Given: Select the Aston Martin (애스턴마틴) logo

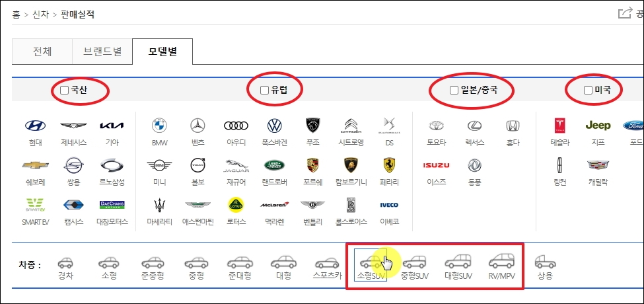Looking at the screenshot, I should (x=197, y=205).
